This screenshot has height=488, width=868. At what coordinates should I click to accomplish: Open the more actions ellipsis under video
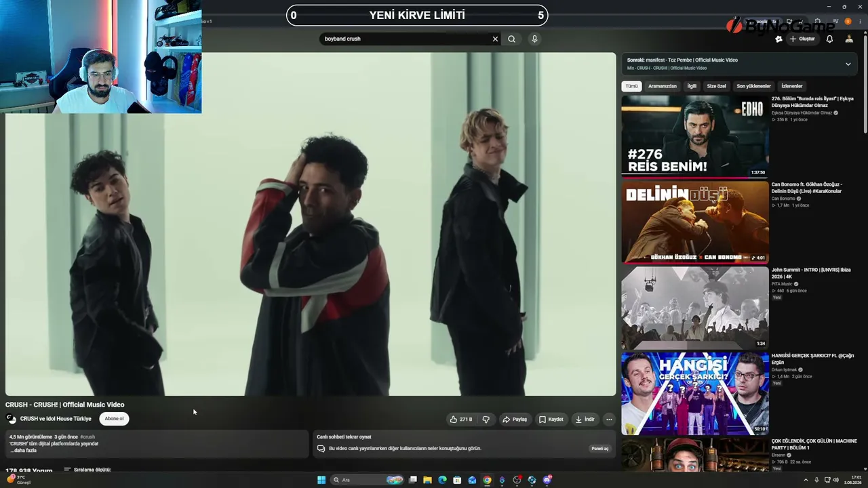click(x=609, y=420)
